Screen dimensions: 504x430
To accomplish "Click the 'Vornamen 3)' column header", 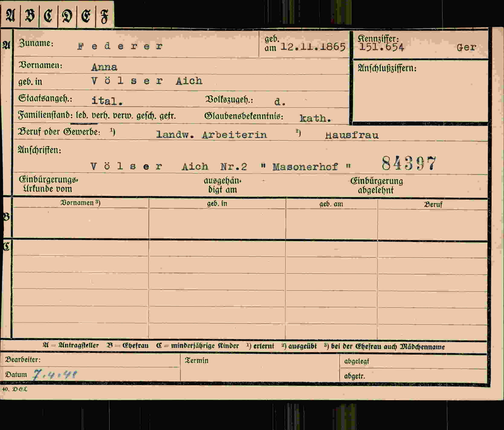I will 81,203.
